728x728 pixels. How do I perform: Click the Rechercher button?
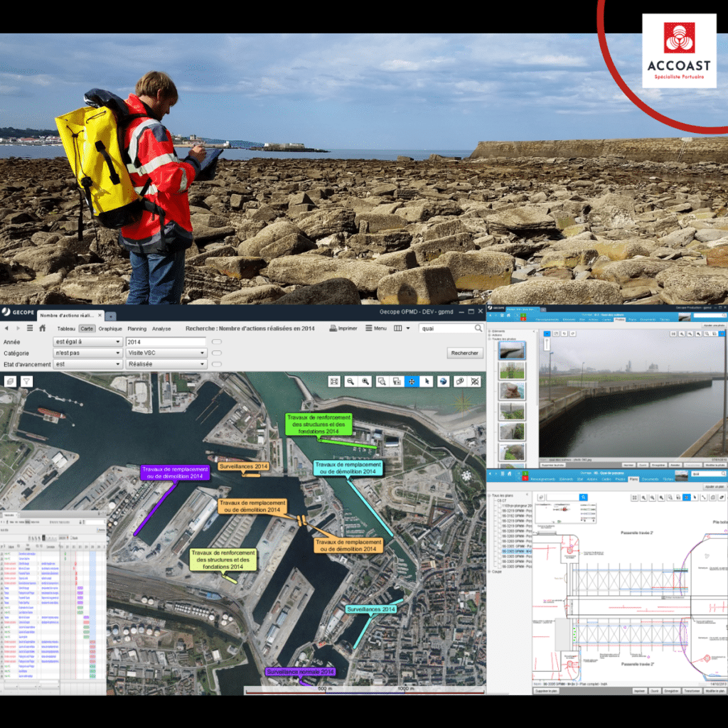464,353
